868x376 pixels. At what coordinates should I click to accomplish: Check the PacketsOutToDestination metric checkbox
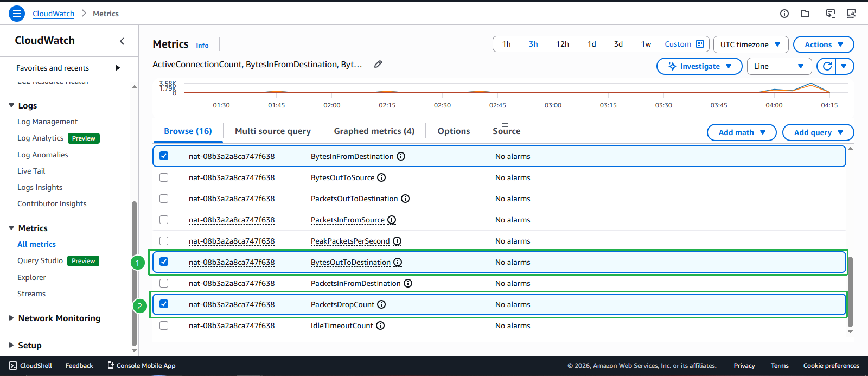pos(164,199)
